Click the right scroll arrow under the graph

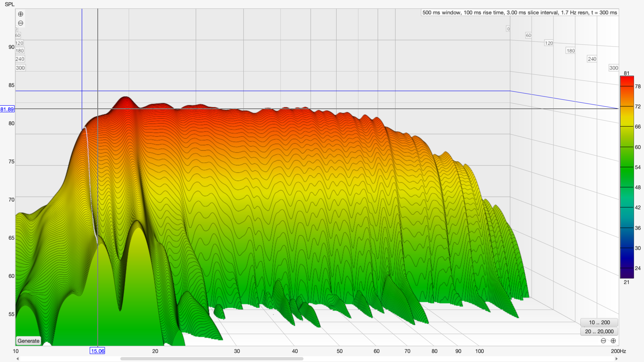(616, 359)
